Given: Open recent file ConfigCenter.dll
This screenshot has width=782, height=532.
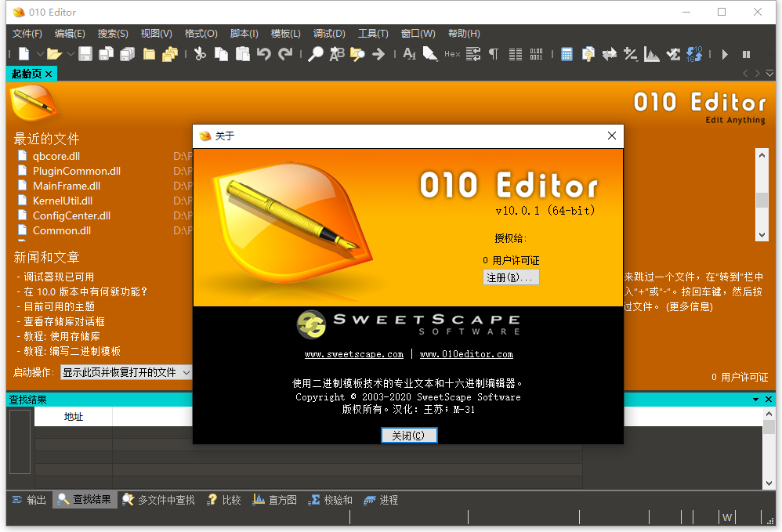Looking at the screenshot, I should [72, 215].
